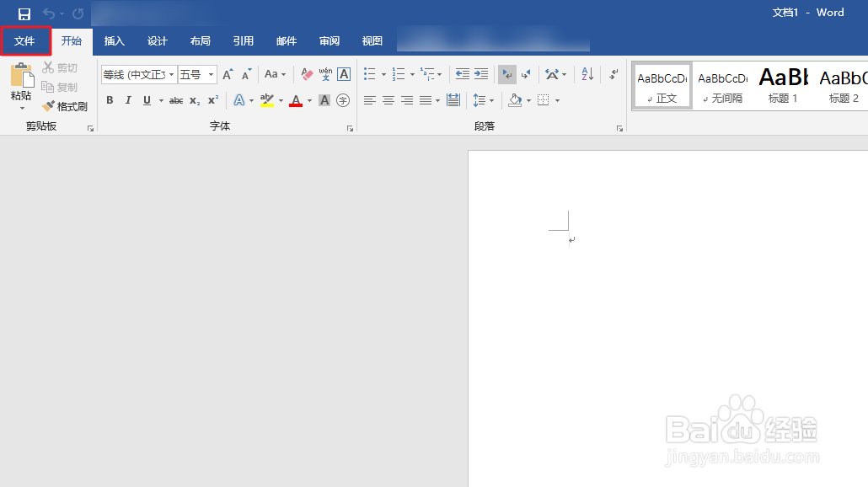Click the Increase Indent icon
This screenshot has width=868, height=487.
click(x=481, y=74)
